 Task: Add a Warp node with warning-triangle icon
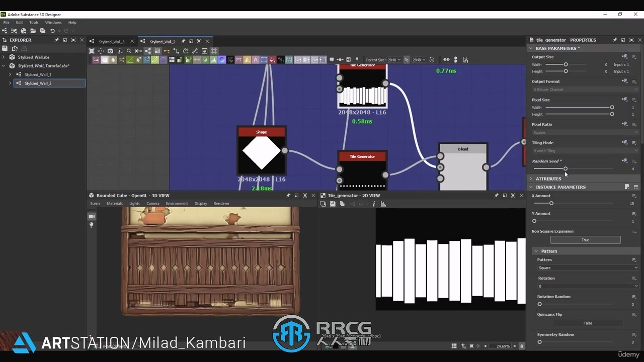point(247,60)
